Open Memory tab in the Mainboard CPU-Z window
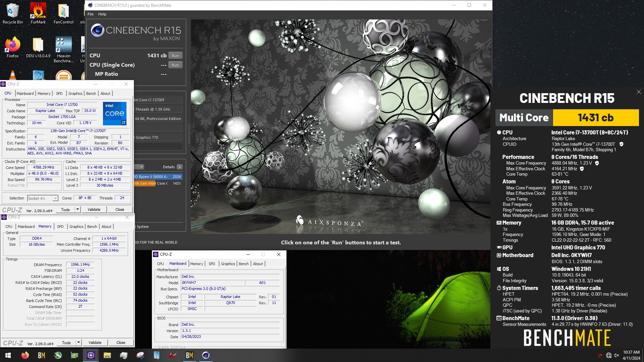 [197, 264]
